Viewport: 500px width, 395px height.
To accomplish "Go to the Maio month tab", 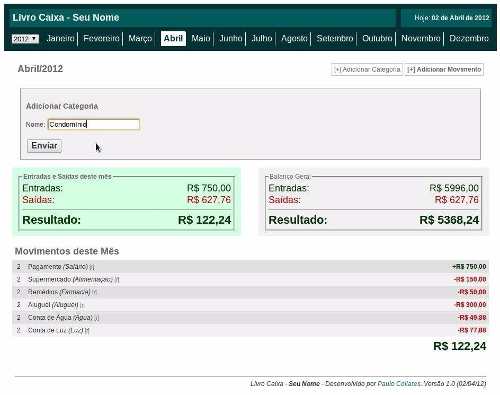I will pos(201,38).
